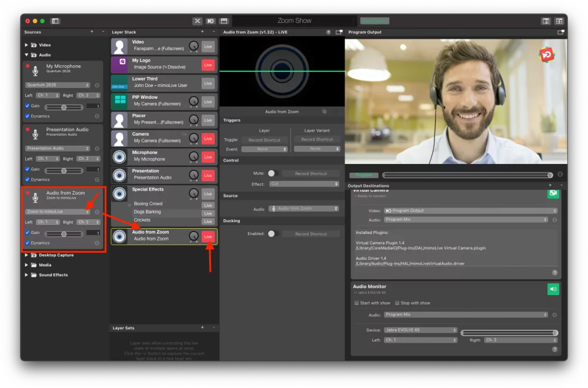Click the Presentation Audio source mic icon
This screenshot has height=388, width=588.
[x=35, y=134]
